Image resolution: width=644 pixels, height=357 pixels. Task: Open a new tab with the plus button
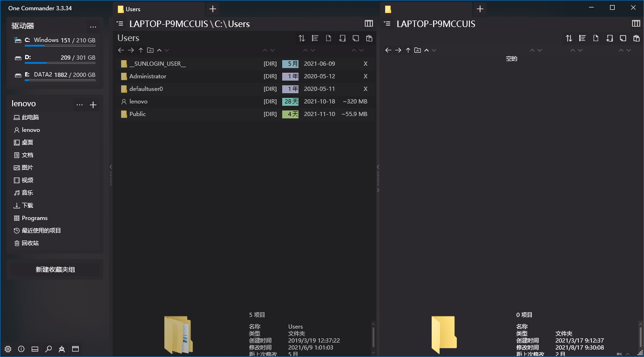[212, 8]
